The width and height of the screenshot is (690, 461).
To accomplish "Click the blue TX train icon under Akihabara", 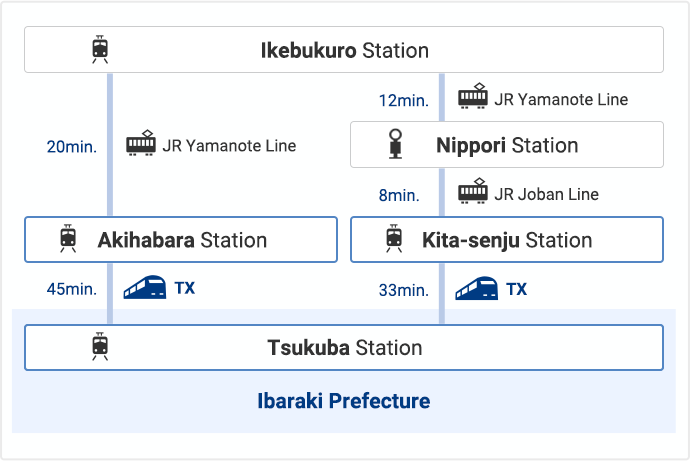I will pyautogui.click(x=145, y=287).
